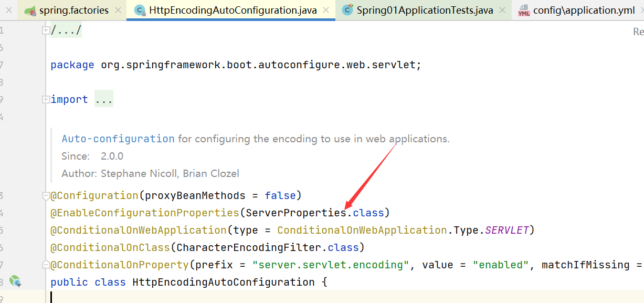Screen dimensions: 644x303
Task: Close the HttpEncodingAutoConfiguration.java tab
Action: pos(326,11)
